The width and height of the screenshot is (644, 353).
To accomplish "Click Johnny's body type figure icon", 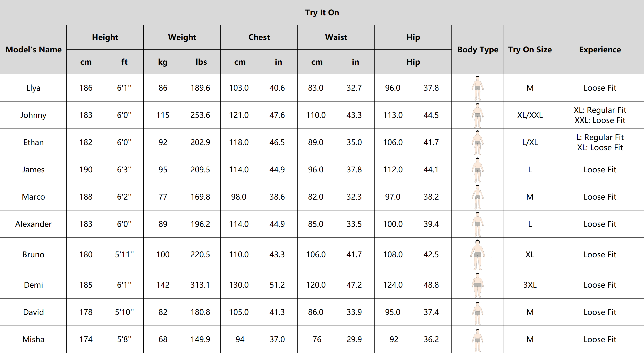I will click(477, 115).
